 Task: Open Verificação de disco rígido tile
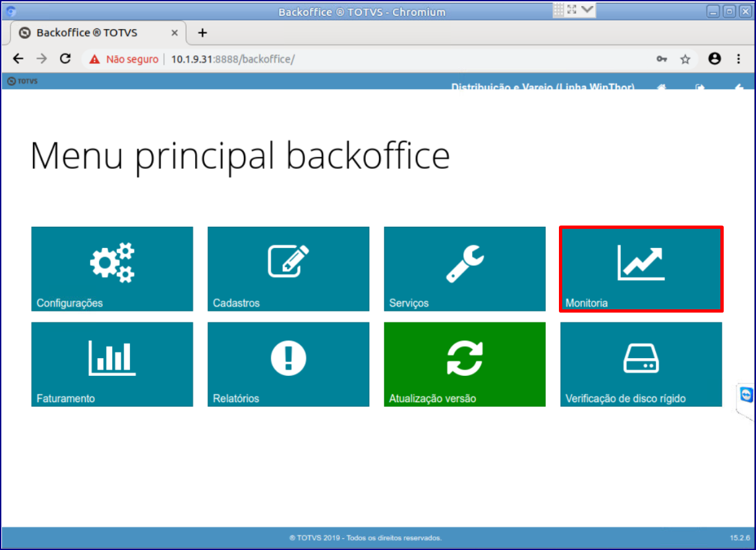(x=641, y=364)
